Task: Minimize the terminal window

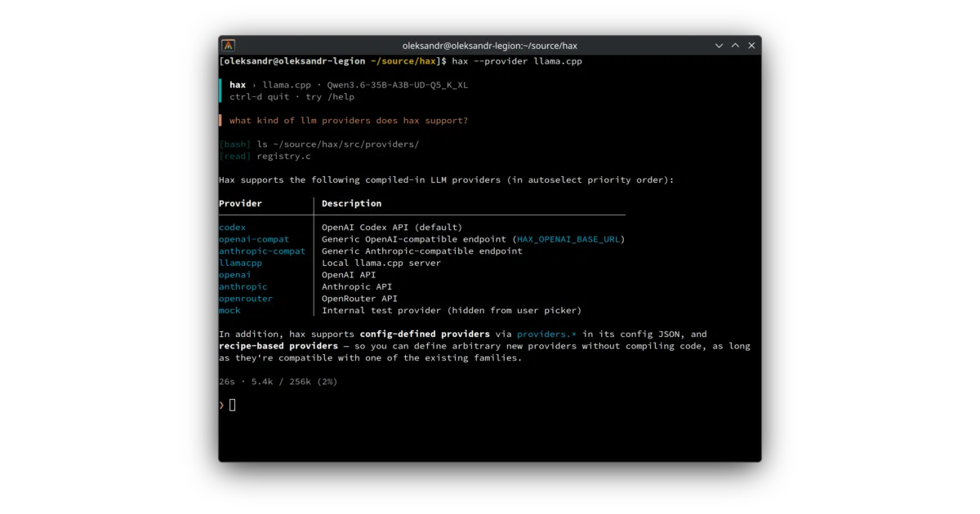Action: tap(719, 46)
